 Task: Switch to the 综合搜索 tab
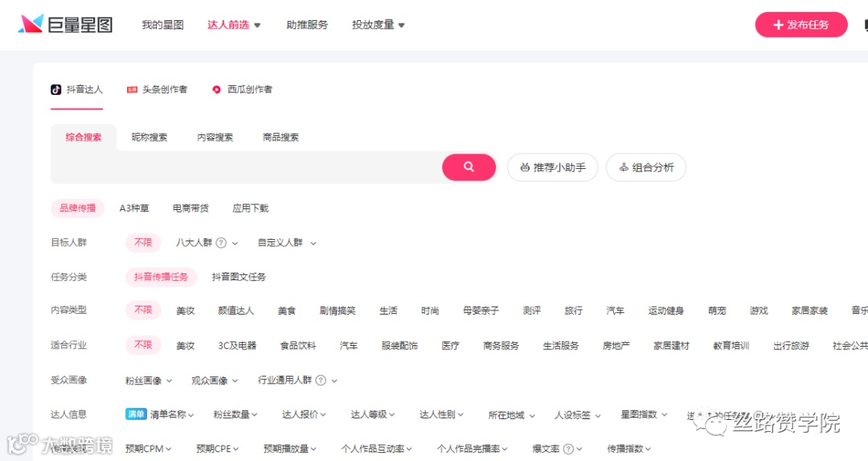[x=84, y=138]
